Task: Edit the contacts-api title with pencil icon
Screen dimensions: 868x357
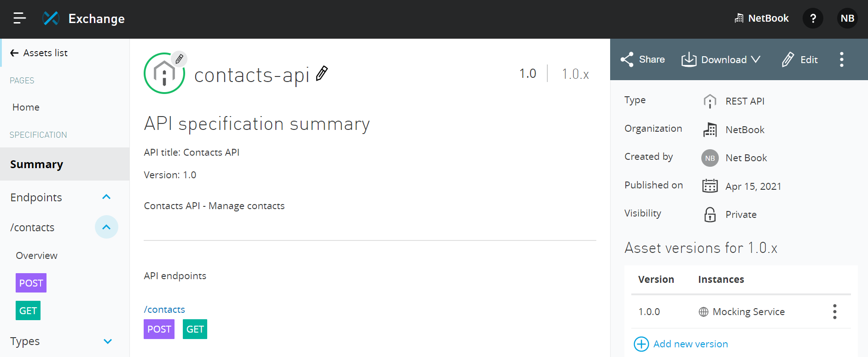Action: 322,73
